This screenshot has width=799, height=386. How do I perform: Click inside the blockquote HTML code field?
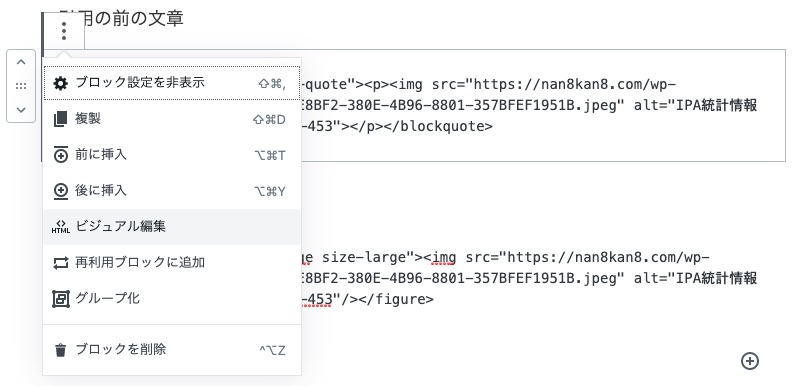pyautogui.click(x=543, y=105)
